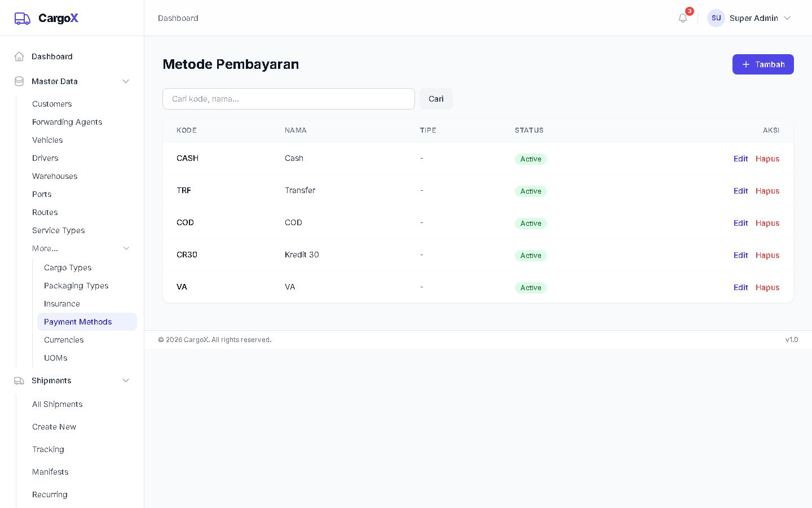Click the CR30 code cell
The image size is (812, 508).
point(187,255)
